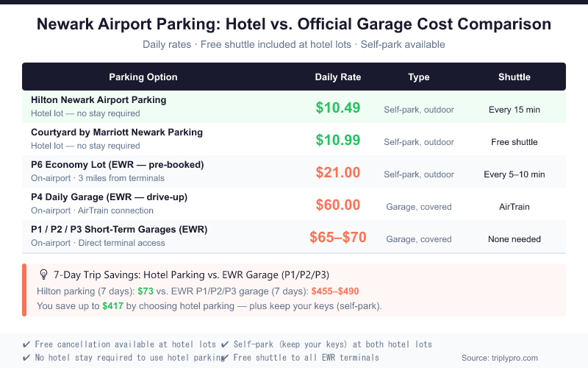Click the P4 Daily Garage row title
The height and width of the screenshot is (368, 588).
click(110, 197)
